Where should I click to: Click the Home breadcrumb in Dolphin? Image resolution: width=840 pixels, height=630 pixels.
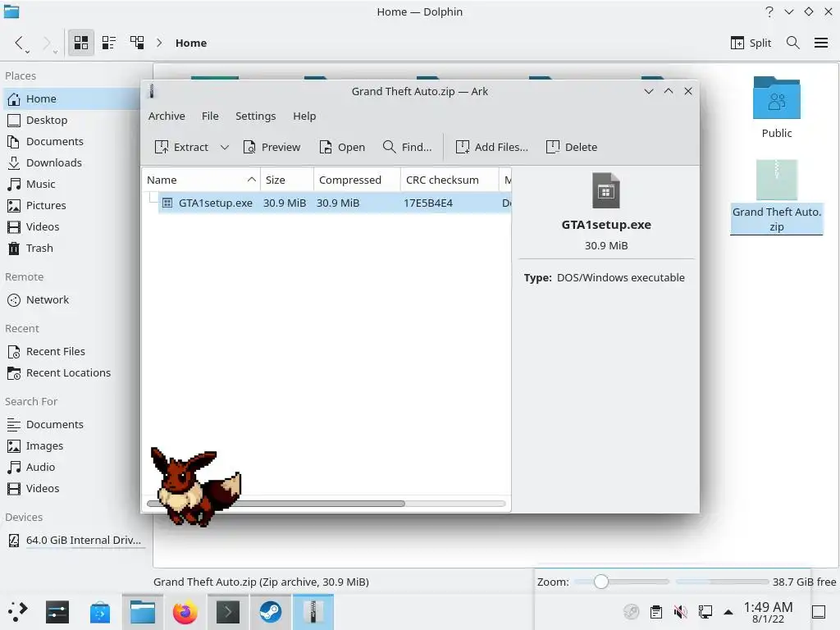[x=191, y=43]
